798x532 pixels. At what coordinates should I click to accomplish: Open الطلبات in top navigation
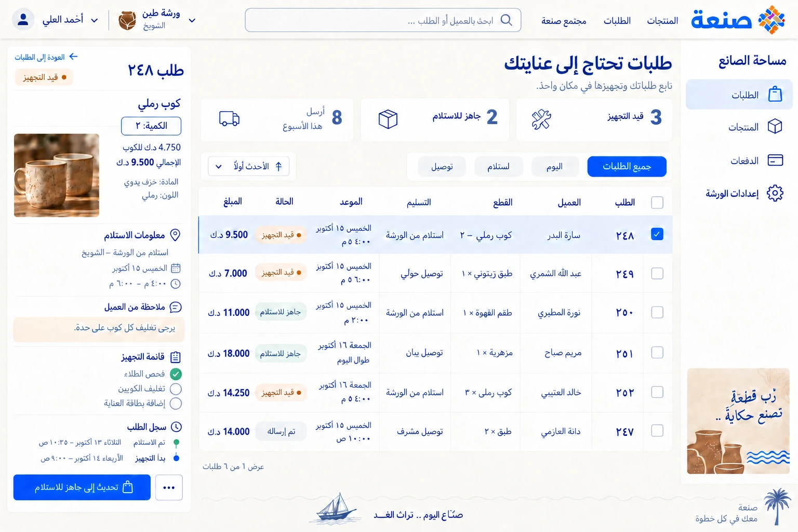tap(617, 21)
